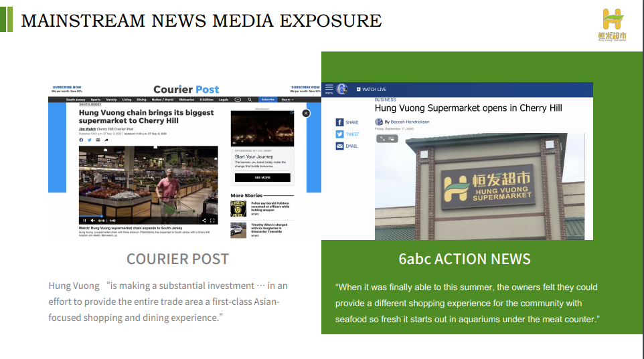This screenshot has width=644, height=359.
Task: Click Watch Live in 6abc header
Action: 372,89
